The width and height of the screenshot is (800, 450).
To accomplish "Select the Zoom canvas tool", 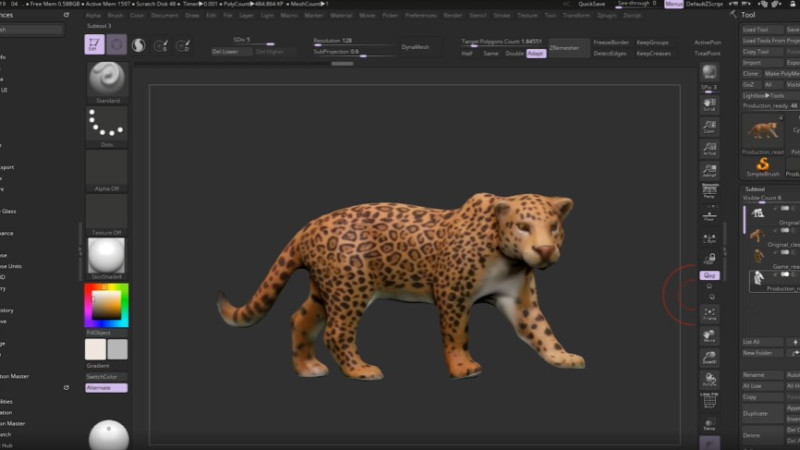I will tap(709, 126).
